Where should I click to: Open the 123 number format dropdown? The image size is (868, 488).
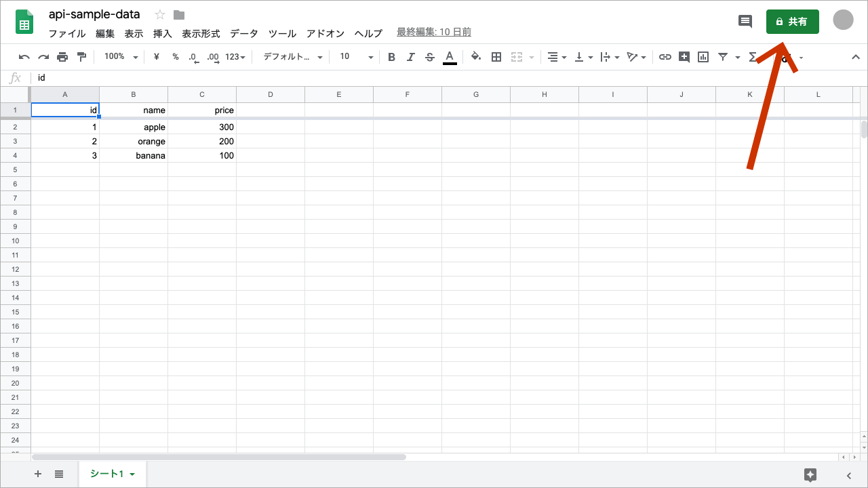[x=234, y=57]
